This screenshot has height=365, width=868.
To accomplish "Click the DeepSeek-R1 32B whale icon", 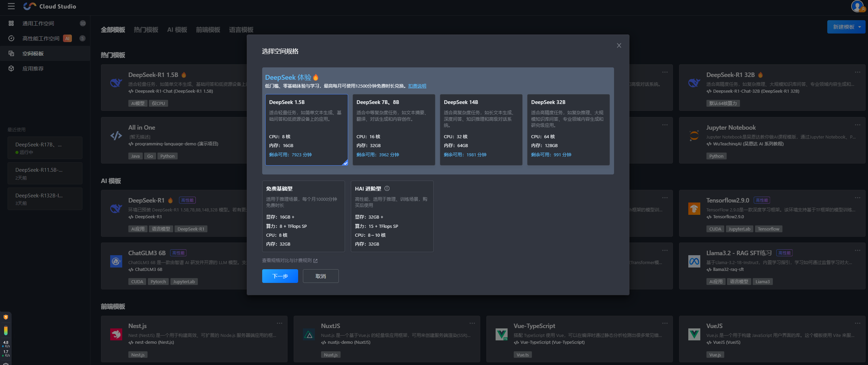I will tap(694, 83).
